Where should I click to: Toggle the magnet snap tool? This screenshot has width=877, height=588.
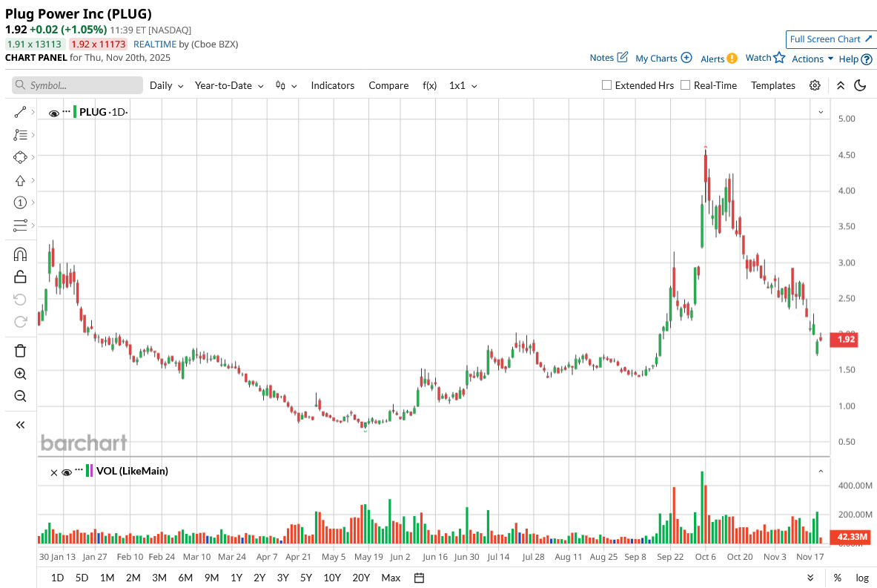pyautogui.click(x=20, y=254)
